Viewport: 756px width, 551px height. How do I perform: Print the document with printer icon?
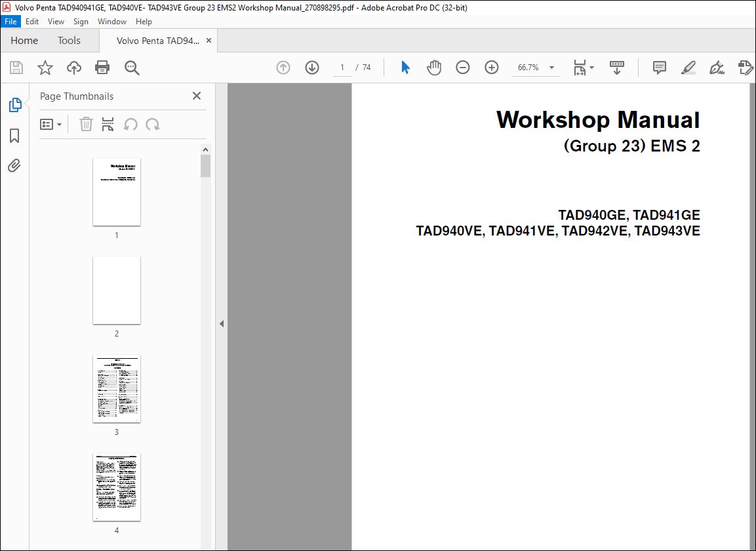pos(102,68)
